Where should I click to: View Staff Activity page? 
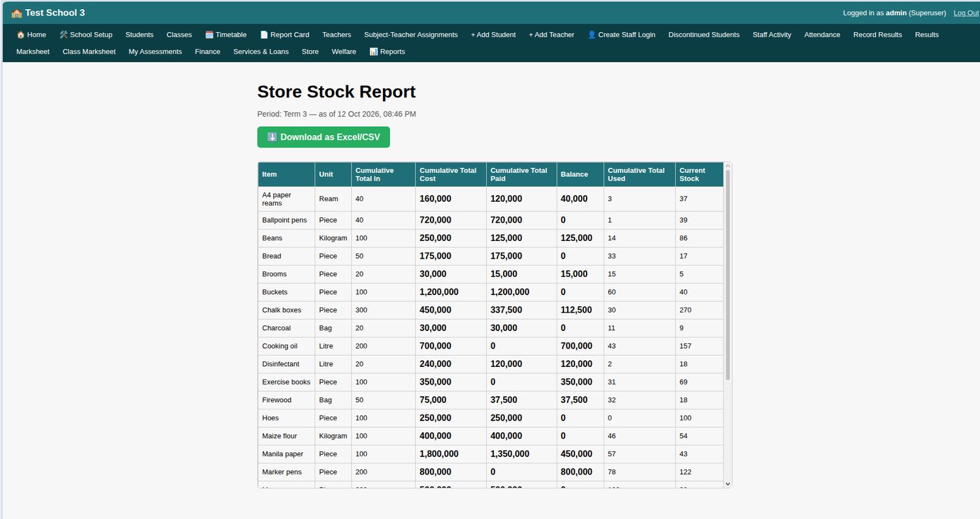tap(772, 35)
